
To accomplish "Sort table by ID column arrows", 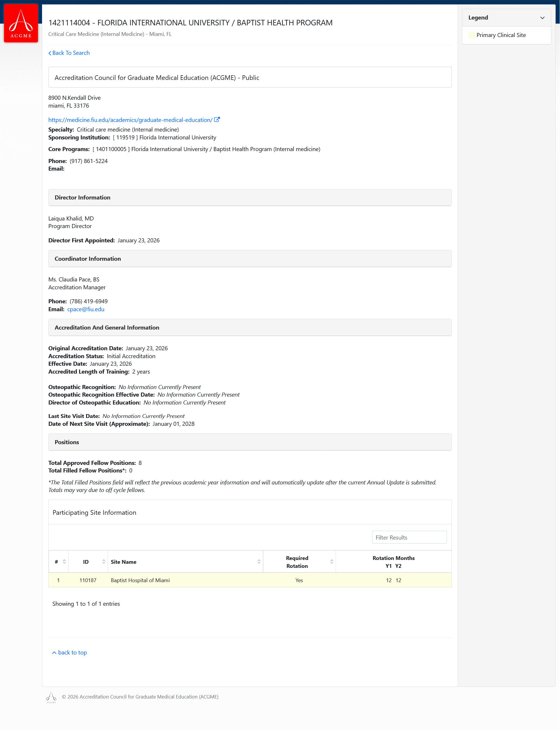I will point(104,562).
